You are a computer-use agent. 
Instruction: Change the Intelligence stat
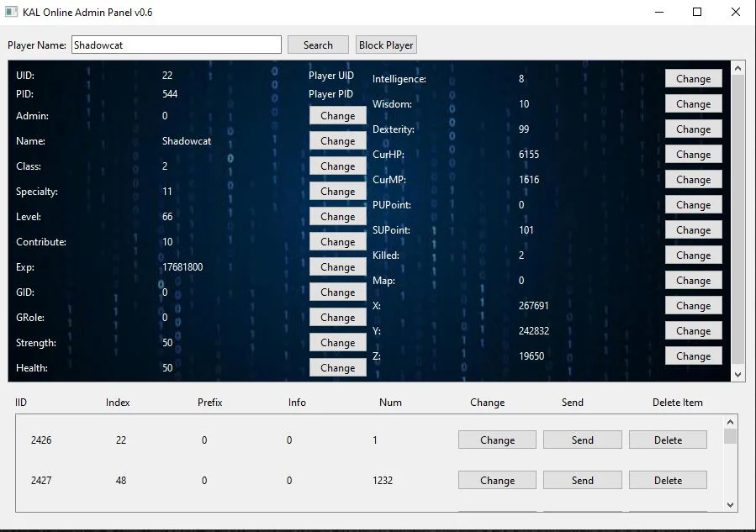693,78
